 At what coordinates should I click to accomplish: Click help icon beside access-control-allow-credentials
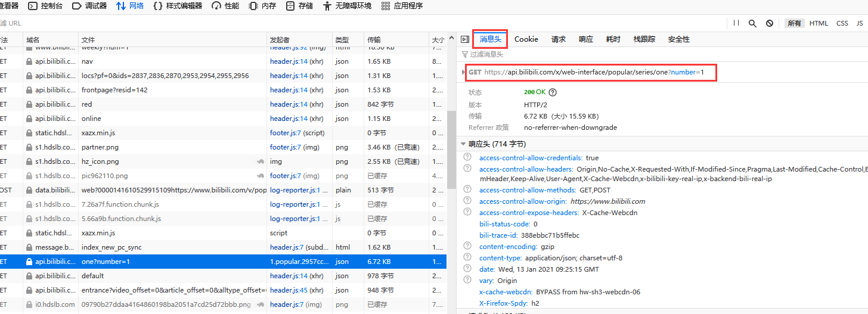coord(468,158)
